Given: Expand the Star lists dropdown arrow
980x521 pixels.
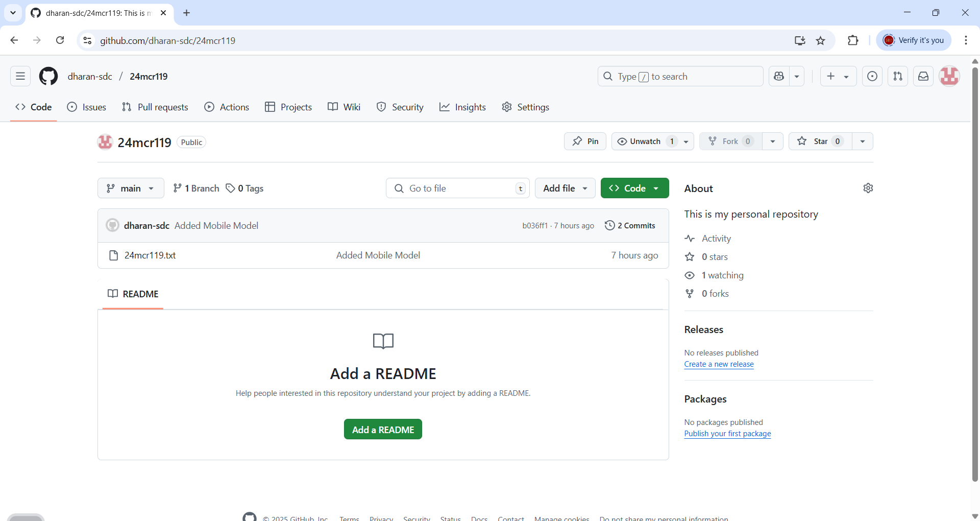Looking at the screenshot, I should click(x=863, y=141).
